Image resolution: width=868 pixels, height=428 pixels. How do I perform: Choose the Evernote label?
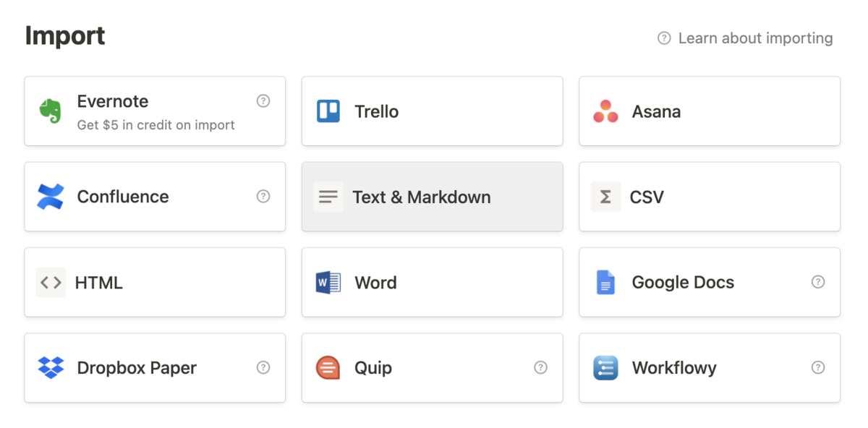(113, 101)
